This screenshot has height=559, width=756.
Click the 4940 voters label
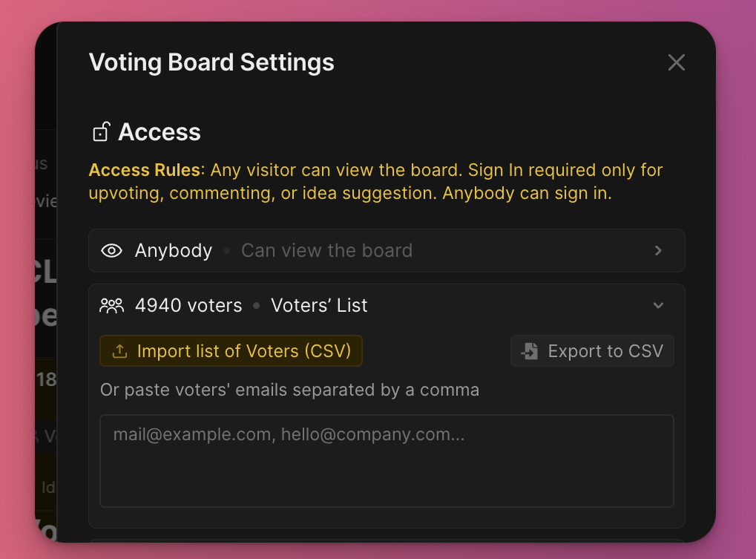click(x=188, y=305)
